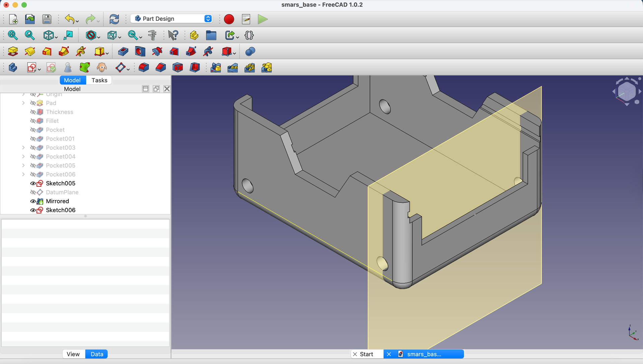The height and width of the screenshot is (364, 643).
Task: Select the Hole tool
Action: point(140,52)
